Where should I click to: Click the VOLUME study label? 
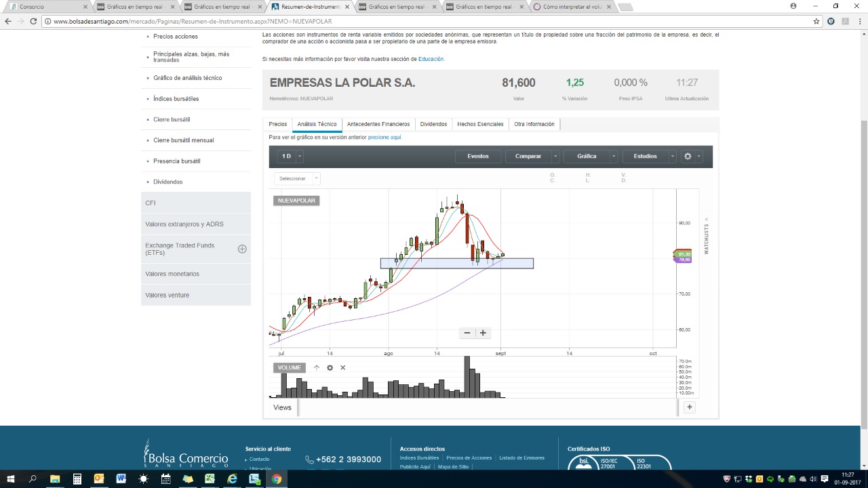point(290,368)
